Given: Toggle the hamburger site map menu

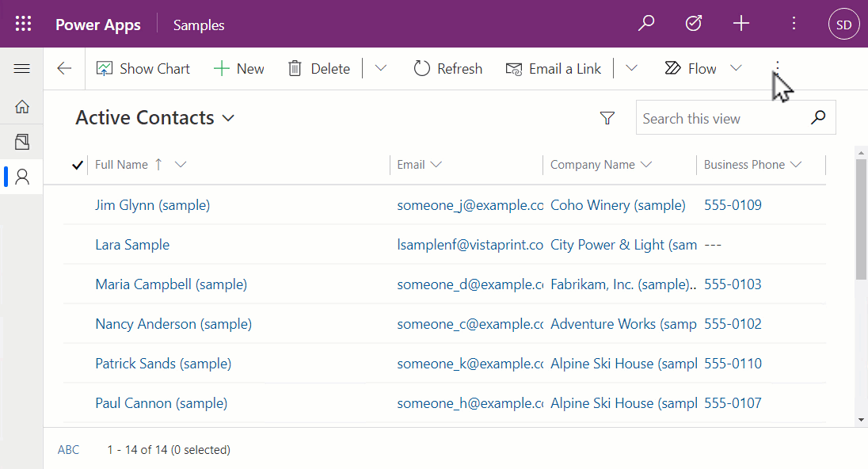Looking at the screenshot, I should pos(21,69).
